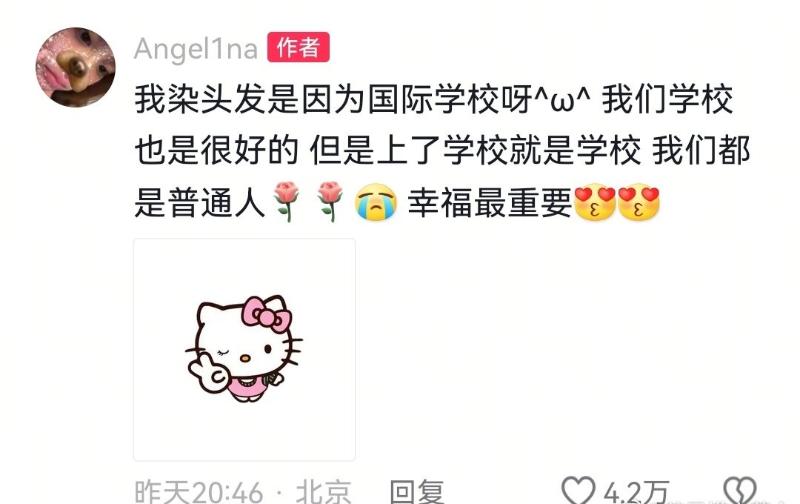Tap the red 作者 author badge
Screen dimensions: 800x504
(x=298, y=47)
